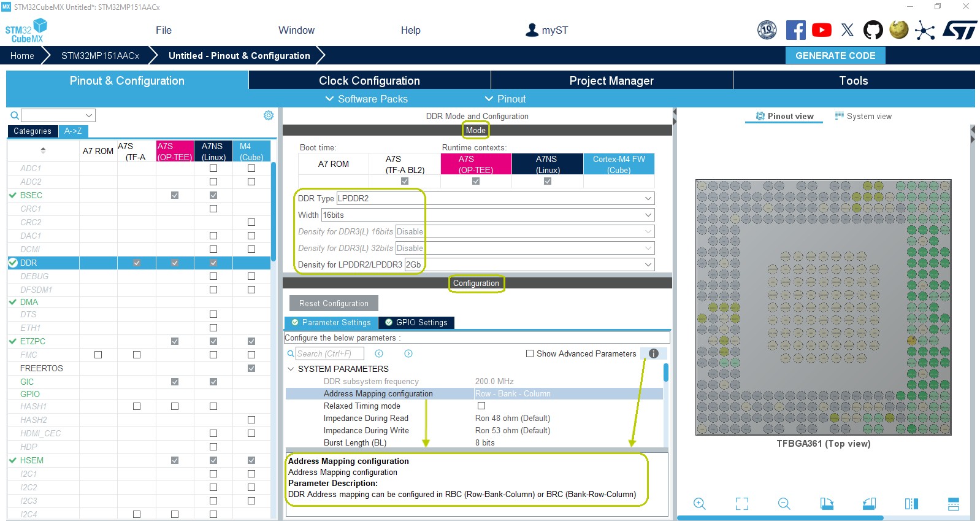Open the peripheral search combo box
The image size is (980, 521).
click(x=58, y=115)
